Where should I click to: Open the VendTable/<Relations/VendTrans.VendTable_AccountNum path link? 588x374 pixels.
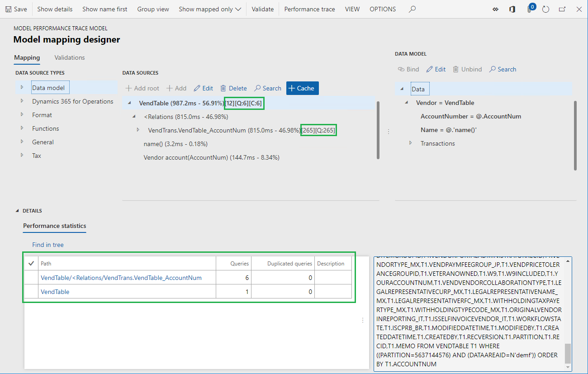(121, 278)
